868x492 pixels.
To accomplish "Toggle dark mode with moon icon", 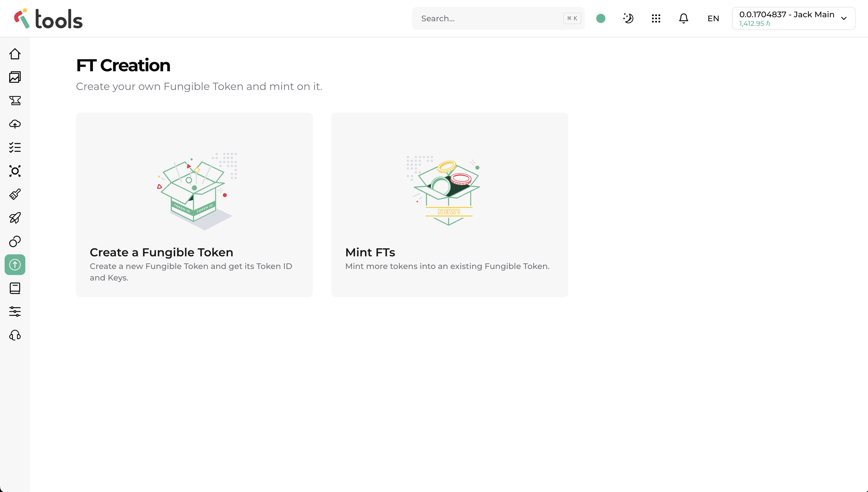I will tap(628, 18).
